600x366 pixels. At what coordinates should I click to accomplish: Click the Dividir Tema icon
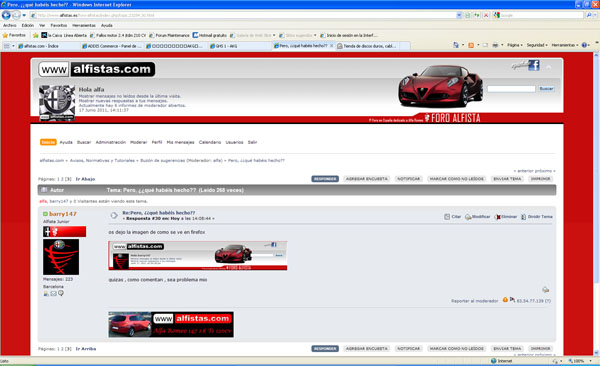523,217
